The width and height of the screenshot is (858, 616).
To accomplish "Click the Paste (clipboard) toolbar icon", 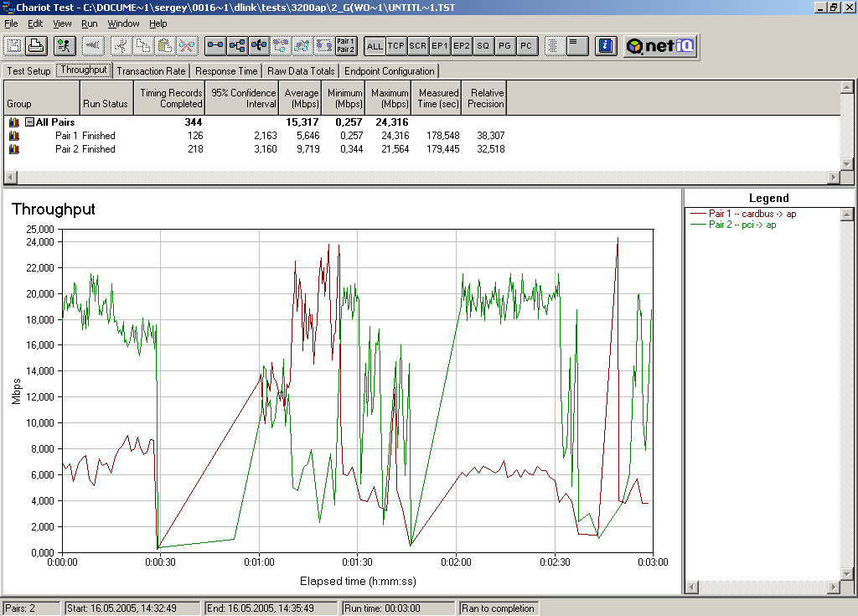I will tap(165, 46).
